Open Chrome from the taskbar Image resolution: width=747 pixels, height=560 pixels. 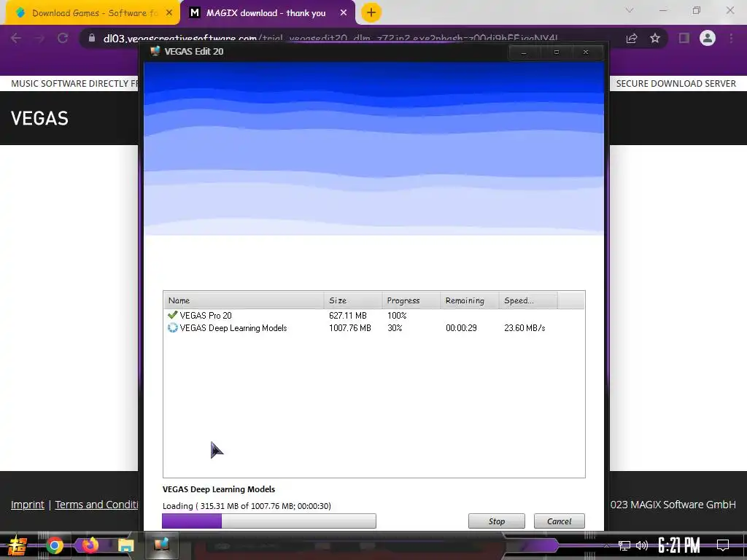click(x=54, y=545)
